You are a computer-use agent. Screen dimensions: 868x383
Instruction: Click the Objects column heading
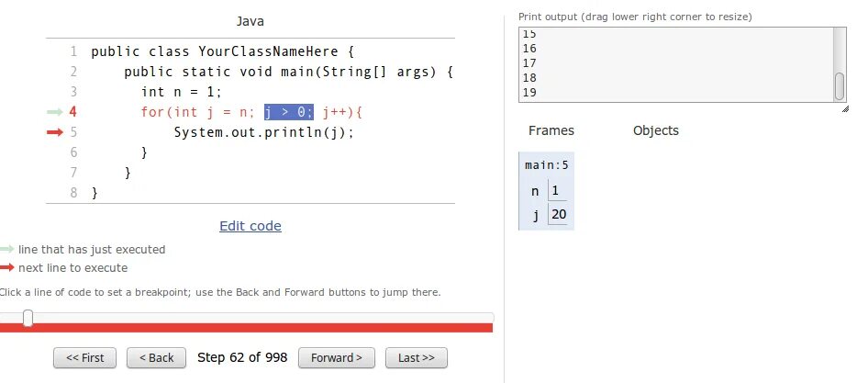(655, 130)
